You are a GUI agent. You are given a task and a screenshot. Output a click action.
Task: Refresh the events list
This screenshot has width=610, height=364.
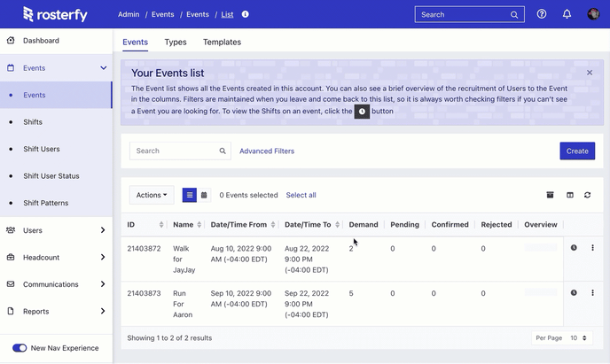[x=588, y=195]
